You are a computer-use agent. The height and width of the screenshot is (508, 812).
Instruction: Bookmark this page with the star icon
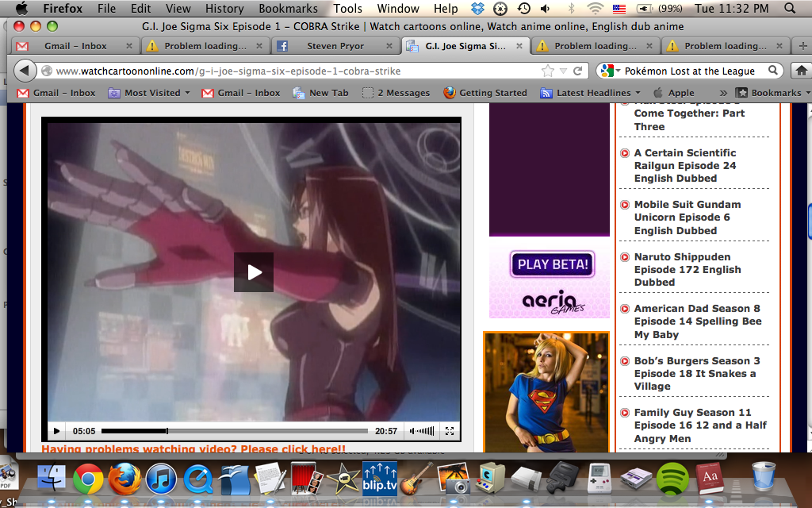547,71
